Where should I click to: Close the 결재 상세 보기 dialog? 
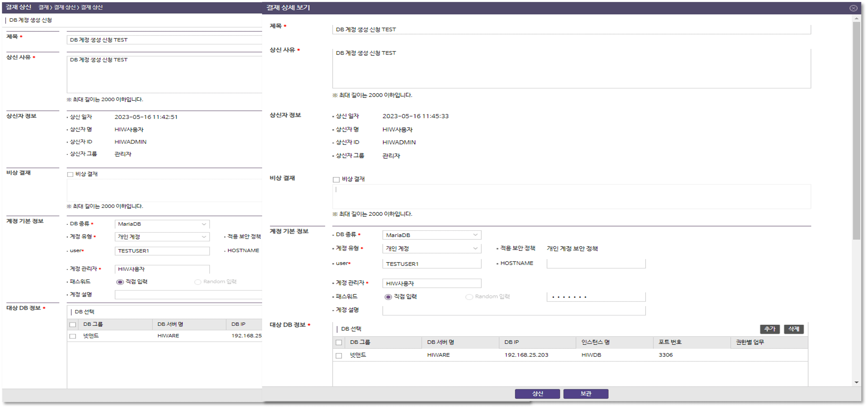coord(853,8)
